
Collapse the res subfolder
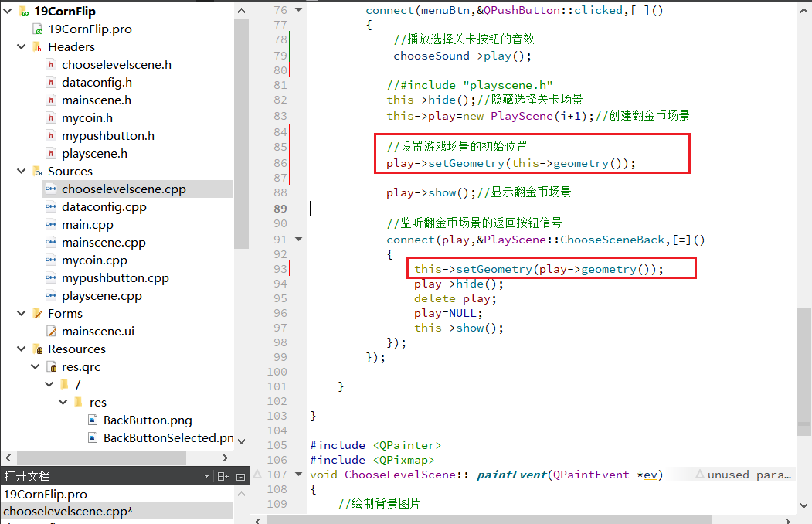coord(63,403)
